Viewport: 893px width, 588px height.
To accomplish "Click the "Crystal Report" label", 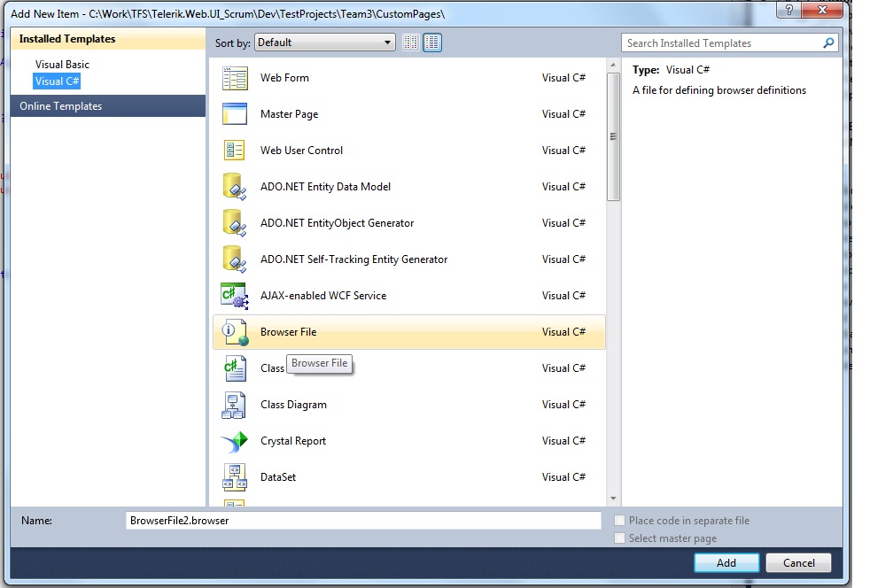I will [293, 441].
